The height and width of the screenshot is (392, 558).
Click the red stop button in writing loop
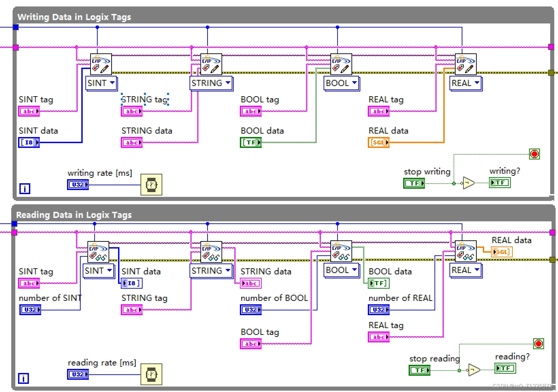tap(535, 154)
